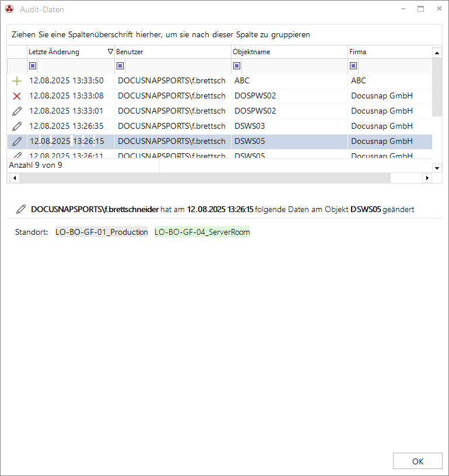Click the Firma filter input field
Screen dimensions: 449x476
coord(395,66)
